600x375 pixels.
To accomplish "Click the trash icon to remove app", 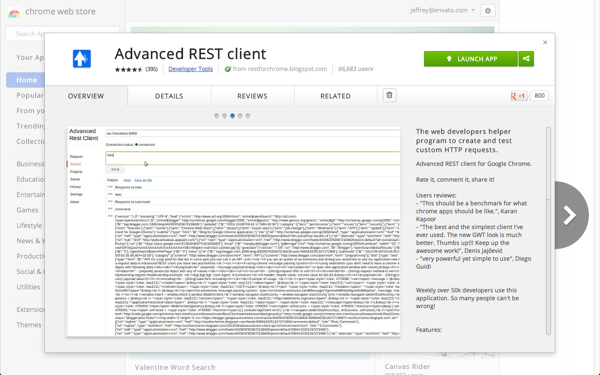I will pyautogui.click(x=389, y=95).
